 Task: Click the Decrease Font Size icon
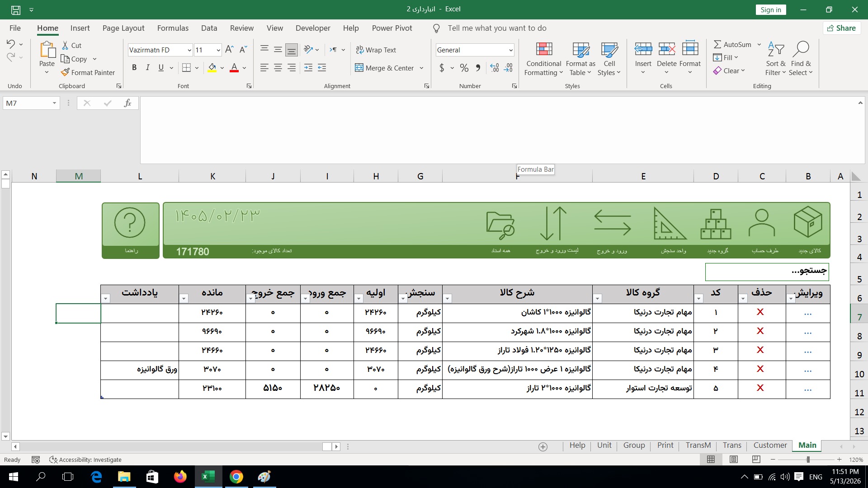point(243,50)
